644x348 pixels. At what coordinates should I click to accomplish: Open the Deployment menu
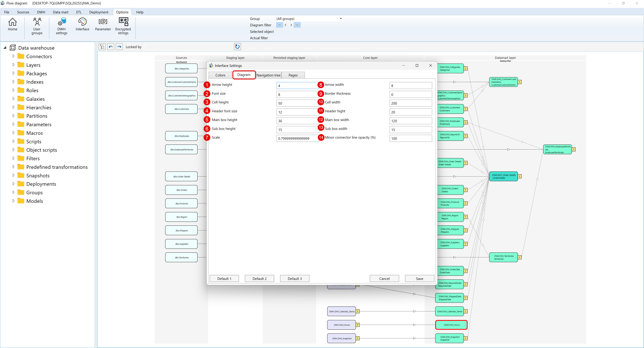coord(98,12)
